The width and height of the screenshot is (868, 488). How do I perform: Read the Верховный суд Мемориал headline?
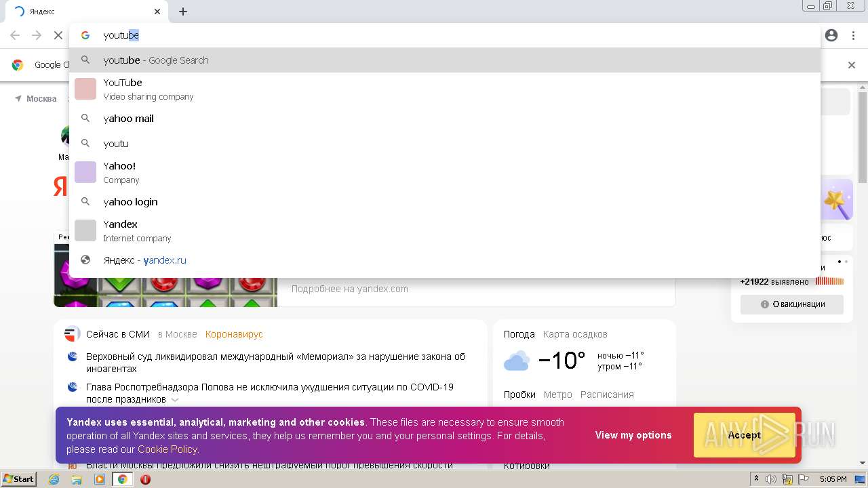click(275, 363)
